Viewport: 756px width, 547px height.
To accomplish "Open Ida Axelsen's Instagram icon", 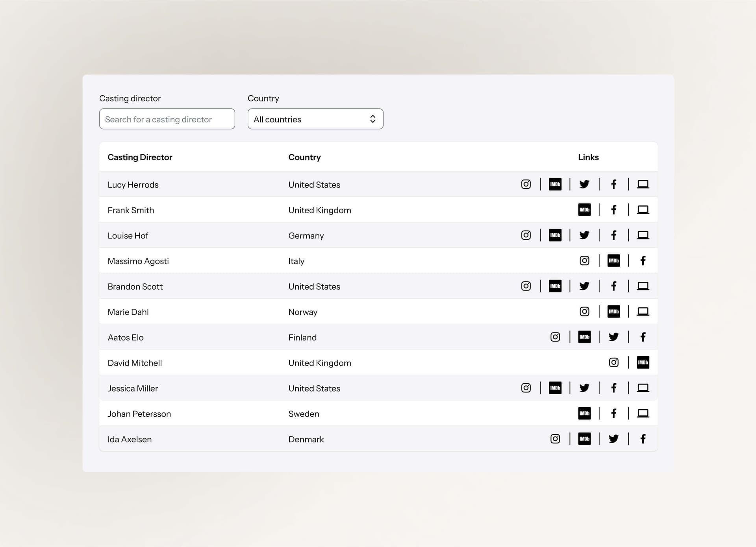I will point(555,439).
